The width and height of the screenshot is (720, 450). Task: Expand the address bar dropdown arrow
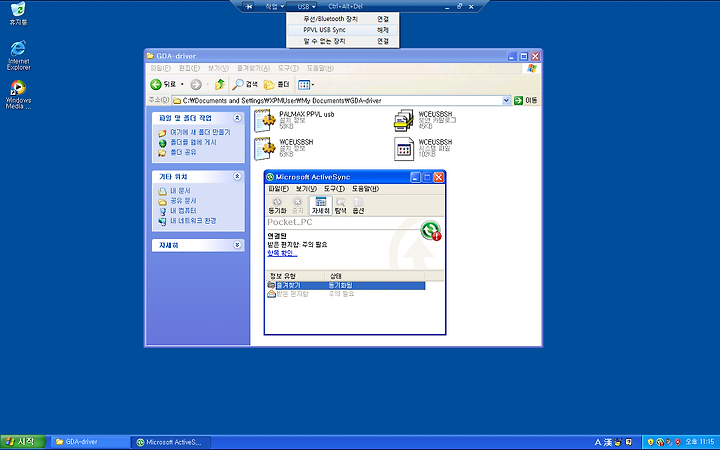(506, 100)
